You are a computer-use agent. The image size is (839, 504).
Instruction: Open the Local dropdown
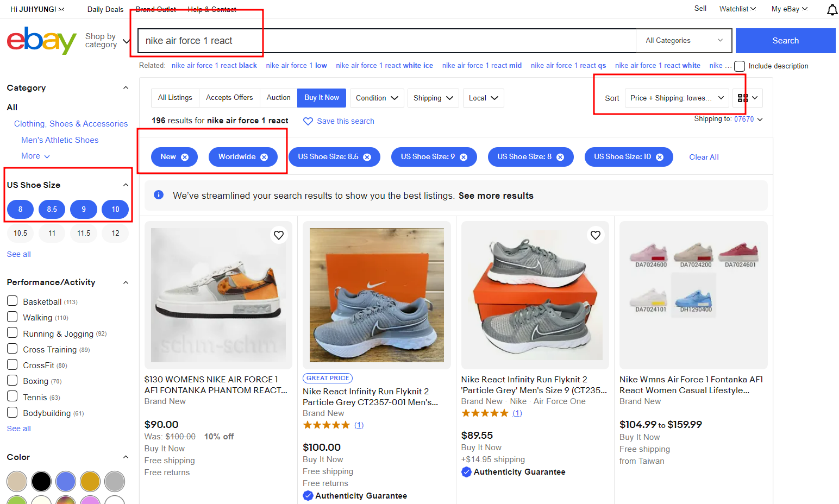pos(484,98)
